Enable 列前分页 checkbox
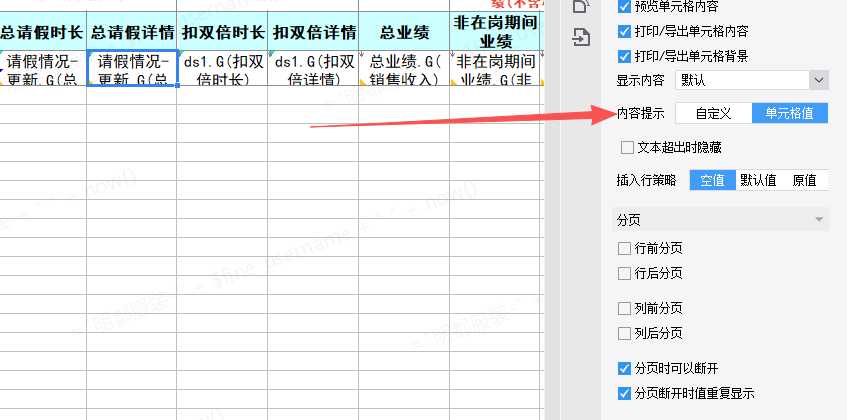Screen dimensions: 847x420 tap(625, 307)
